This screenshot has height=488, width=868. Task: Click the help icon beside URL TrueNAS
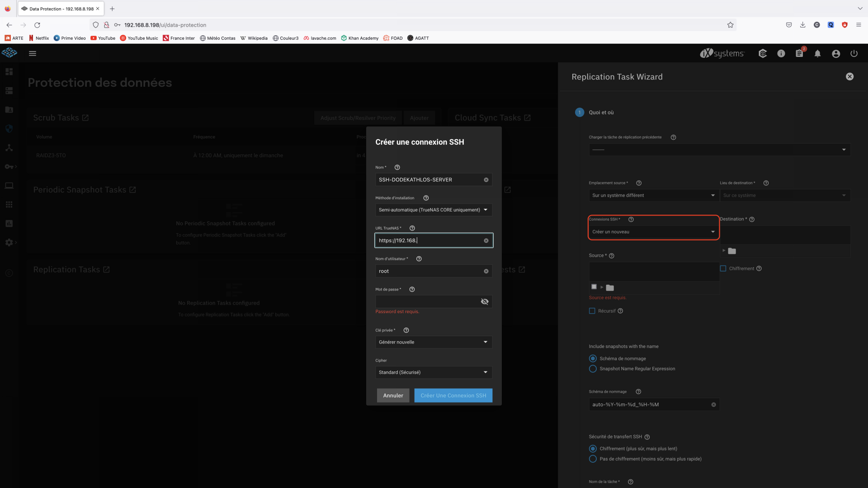(x=412, y=228)
